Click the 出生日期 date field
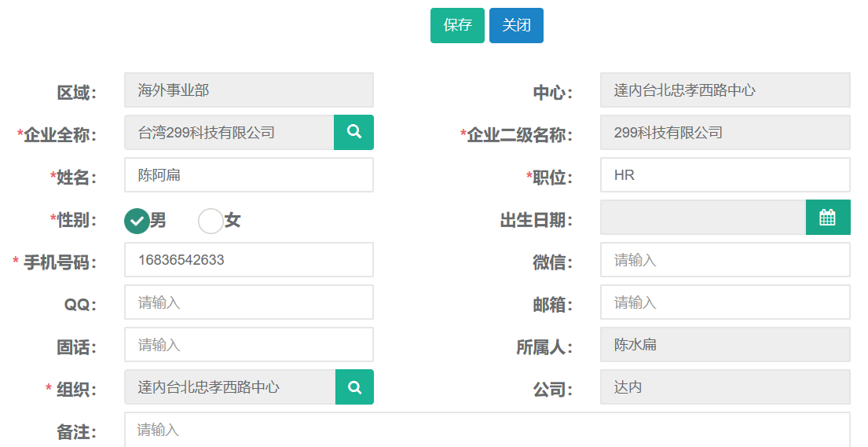The height and width of the screenshot is (447, 868). [x=702, y=218]
